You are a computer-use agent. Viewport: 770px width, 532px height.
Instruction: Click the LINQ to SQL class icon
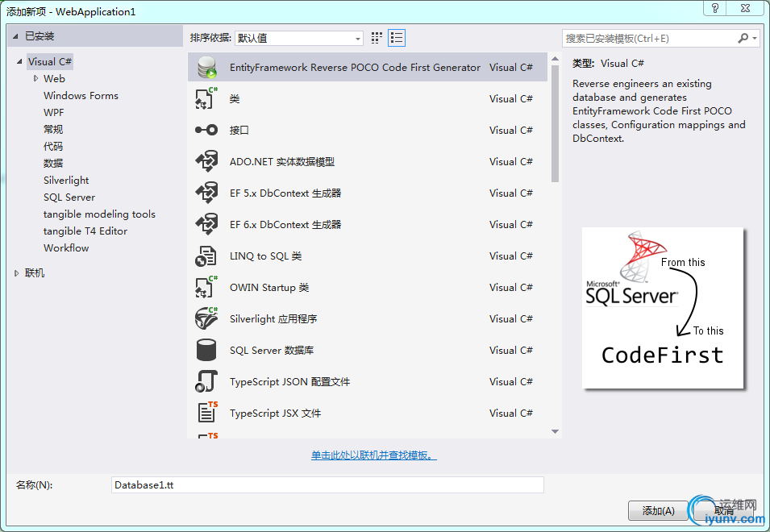pos(206,256)
